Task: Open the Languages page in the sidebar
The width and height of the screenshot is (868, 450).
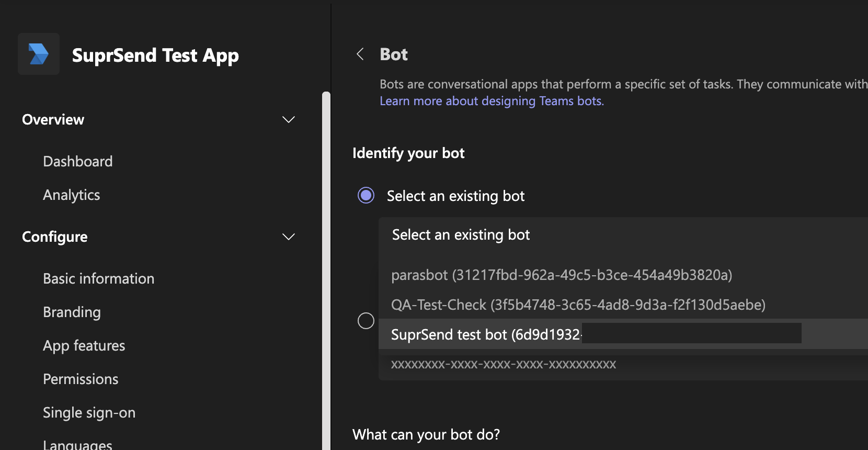Action: 78,445
